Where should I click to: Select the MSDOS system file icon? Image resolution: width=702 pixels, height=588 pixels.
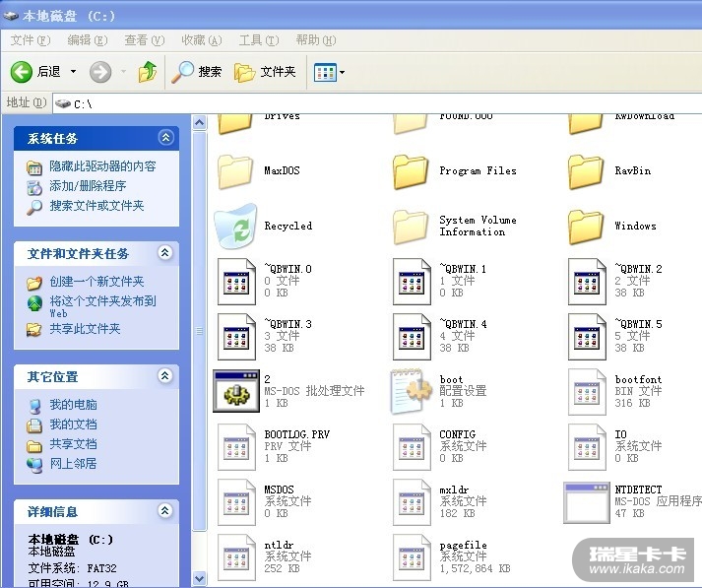236,502
